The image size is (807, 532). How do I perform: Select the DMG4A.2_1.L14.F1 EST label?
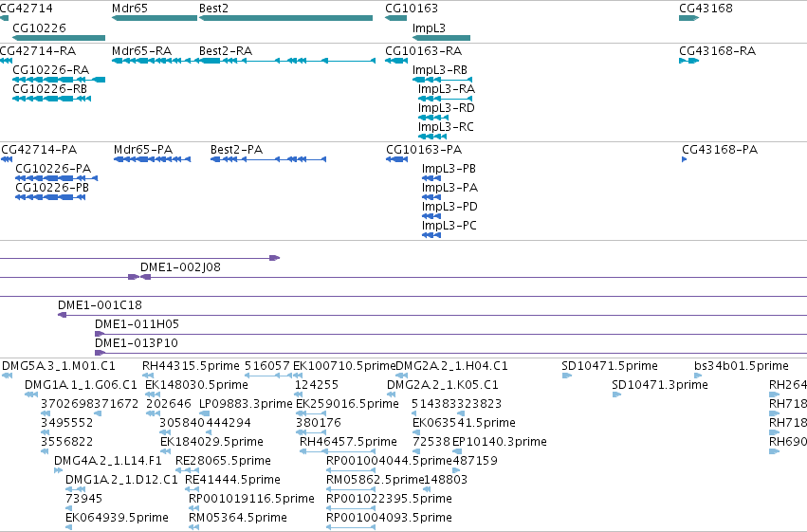[108, 461]
